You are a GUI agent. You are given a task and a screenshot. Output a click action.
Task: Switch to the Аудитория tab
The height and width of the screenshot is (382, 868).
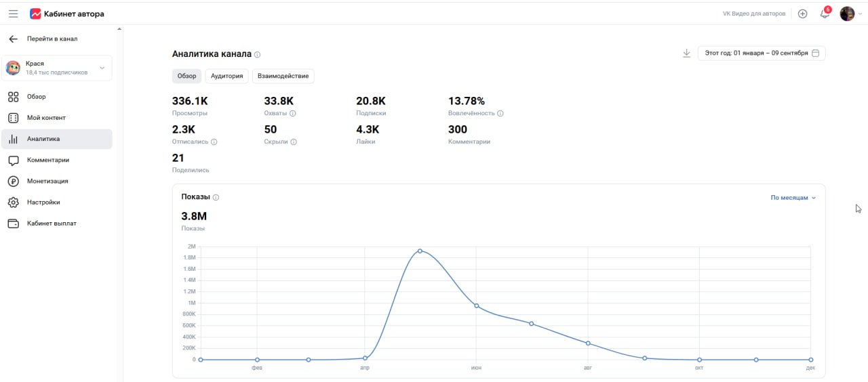click(227, 76)
